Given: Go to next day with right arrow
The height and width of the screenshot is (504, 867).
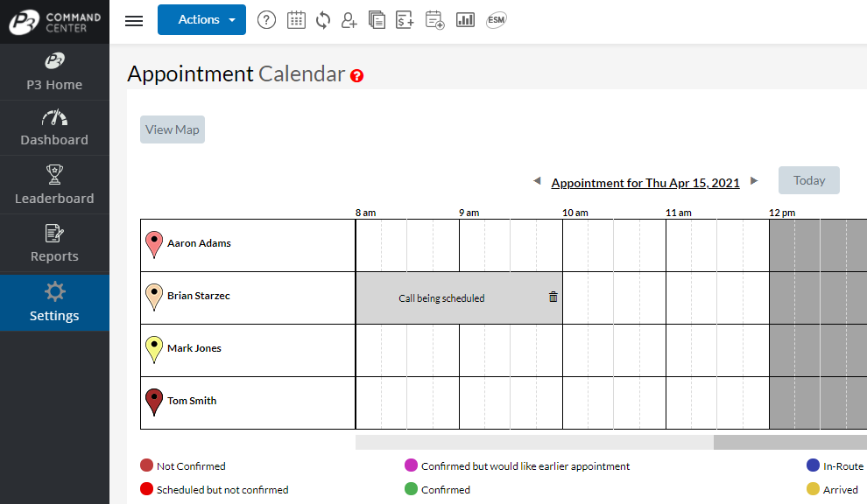Looking at the screenshot, I should tap(754, 180).
